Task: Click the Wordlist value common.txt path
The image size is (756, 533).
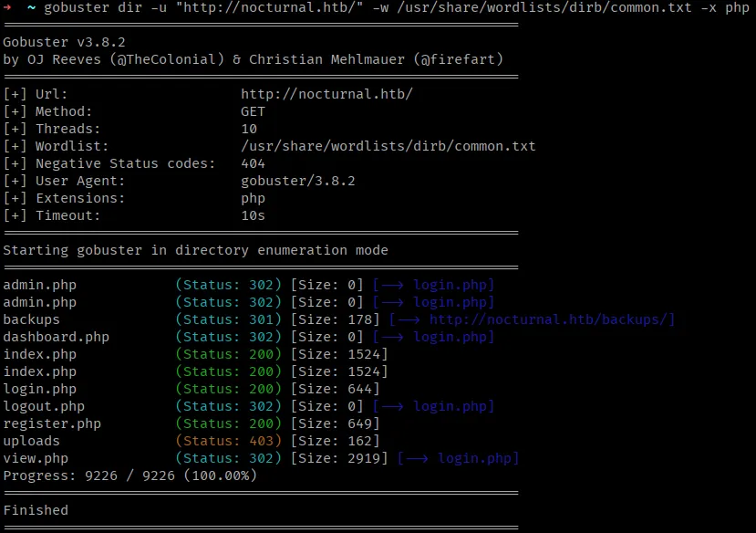Action: tap(388, 146)
